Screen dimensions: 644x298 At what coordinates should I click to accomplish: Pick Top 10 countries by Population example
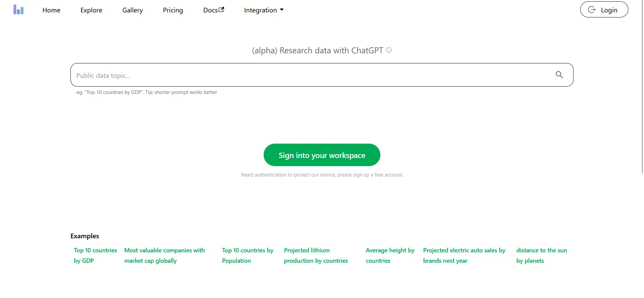click(x=248, y=255)
